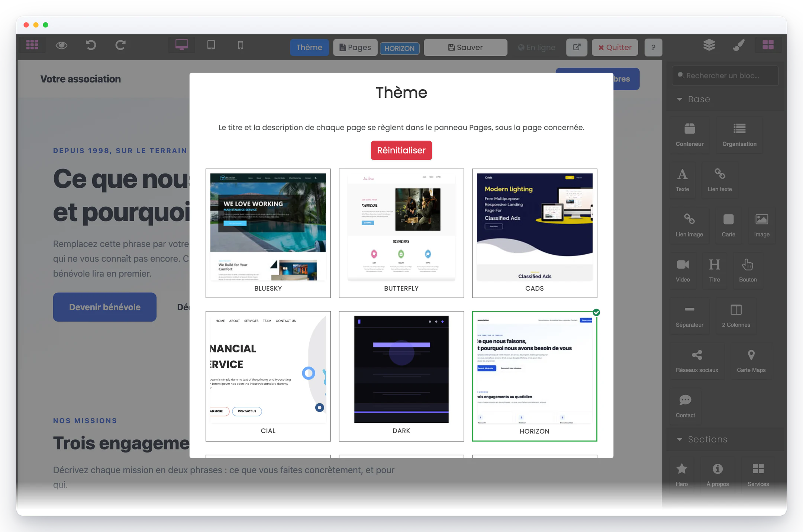This screenshot has width=803, height=532.
Task: Open site in new window icon
Action: coord(577,47)
